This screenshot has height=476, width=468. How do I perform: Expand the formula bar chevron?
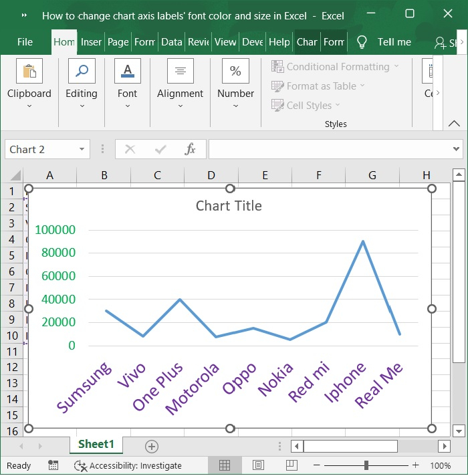point(456,148)
